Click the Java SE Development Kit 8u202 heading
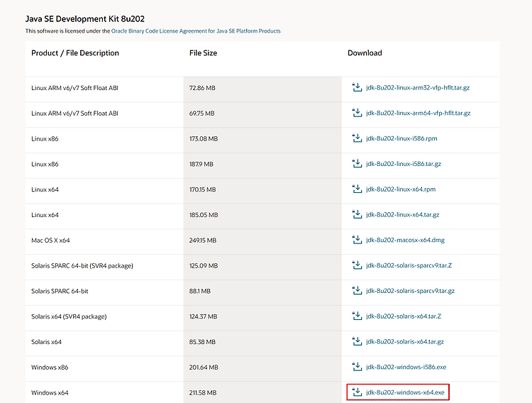 click(85, 19)
